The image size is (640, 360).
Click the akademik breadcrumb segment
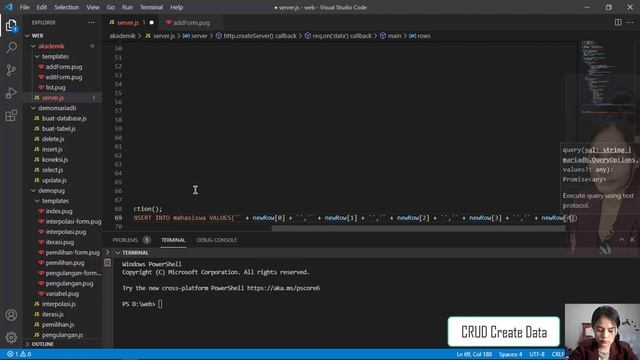point(122,36)
